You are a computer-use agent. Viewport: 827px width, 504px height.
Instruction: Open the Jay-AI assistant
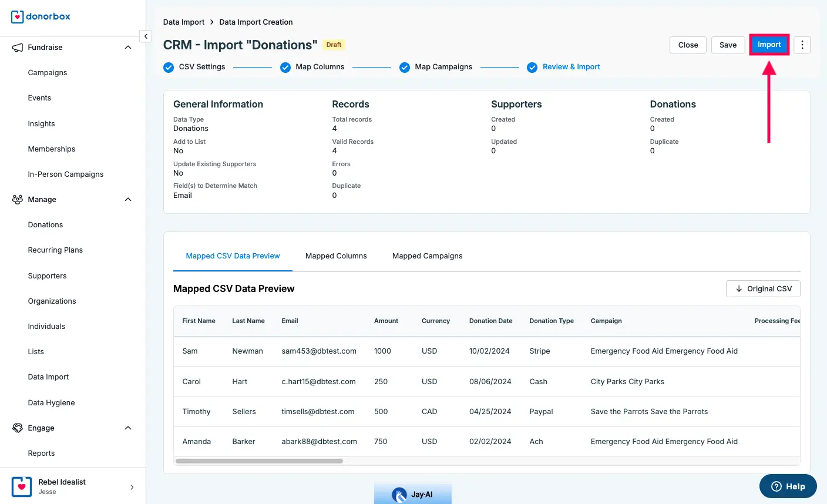coord(413,495)
